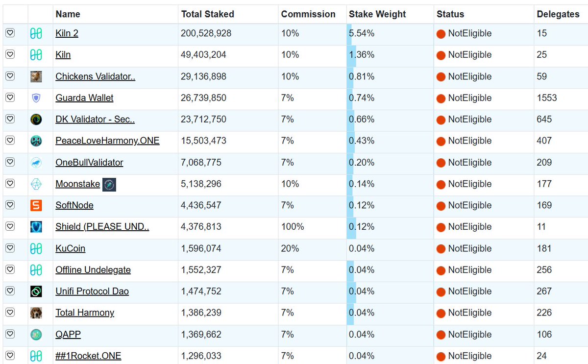The width and height of the screenshot is (588, 364).
Task: Click the PeaceLoveHarmony.ONE logo icon
Action: [36, 141]
